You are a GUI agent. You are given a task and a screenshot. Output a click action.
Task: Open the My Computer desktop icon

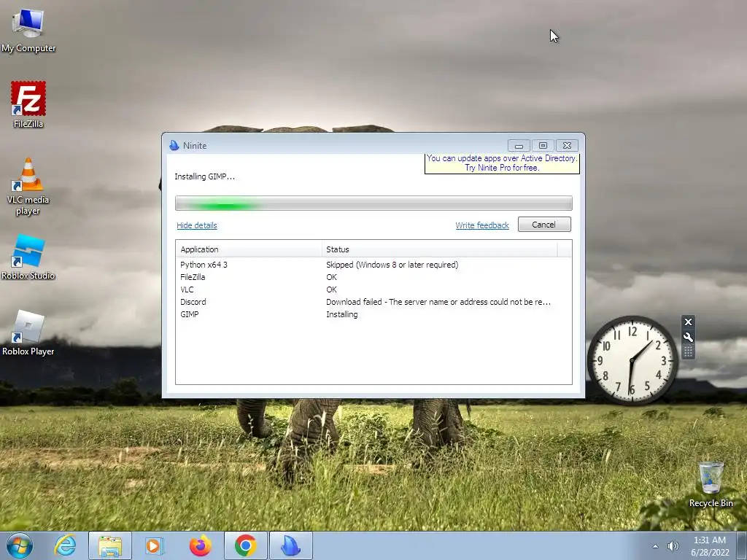coord(28,31)
